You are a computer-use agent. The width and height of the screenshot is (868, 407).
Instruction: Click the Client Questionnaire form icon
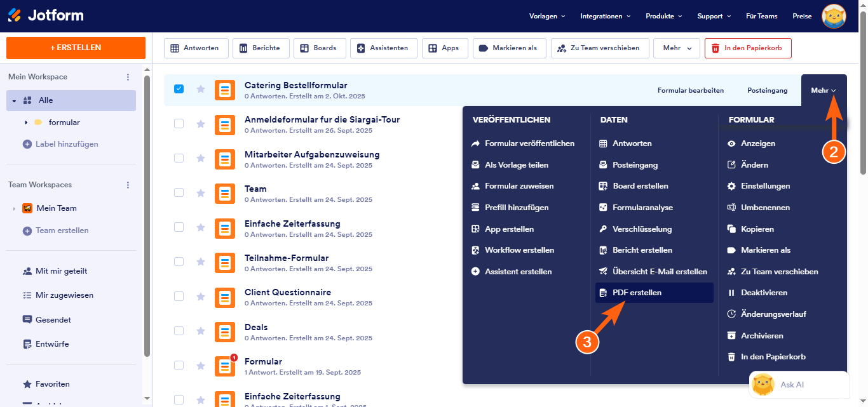tap(225, 297)
